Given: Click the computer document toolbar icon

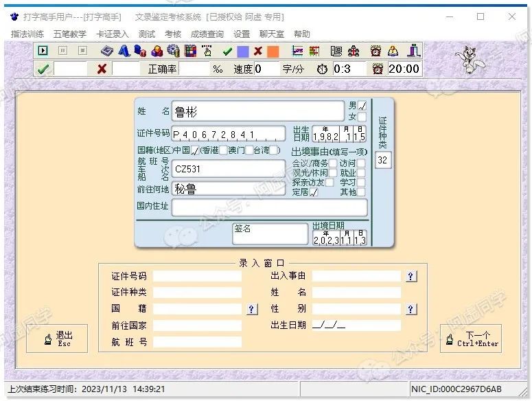Looking at the screenshot, I should click(336, 51).
